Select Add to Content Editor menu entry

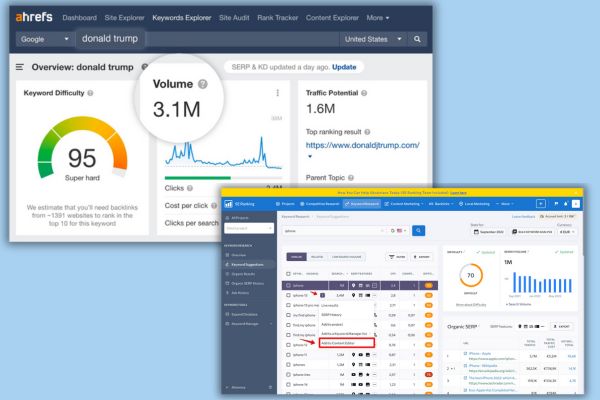[347, 343]
